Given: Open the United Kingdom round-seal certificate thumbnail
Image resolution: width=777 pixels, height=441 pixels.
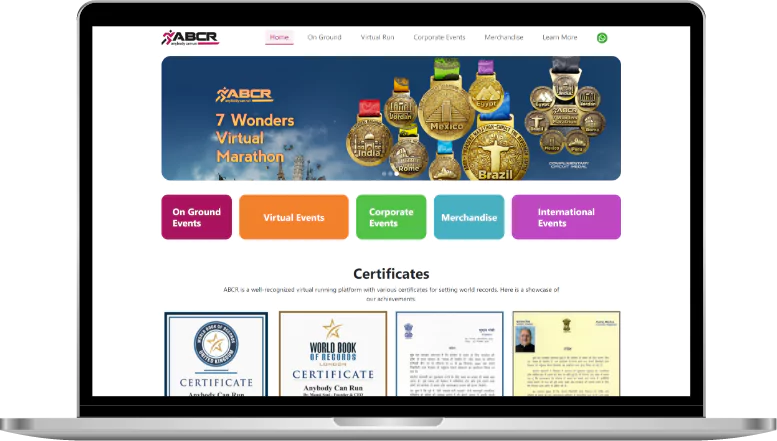Looking at the screenshot, I should pos(216,354).
